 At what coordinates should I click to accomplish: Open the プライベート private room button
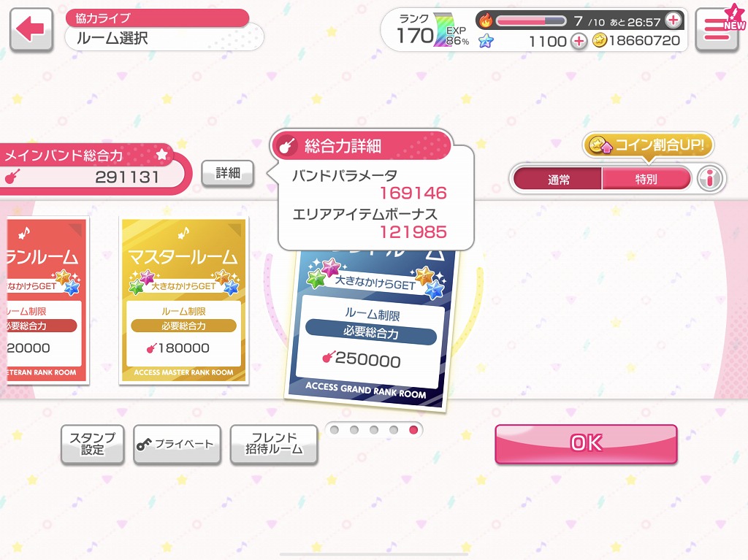click(x=177, y=445)
